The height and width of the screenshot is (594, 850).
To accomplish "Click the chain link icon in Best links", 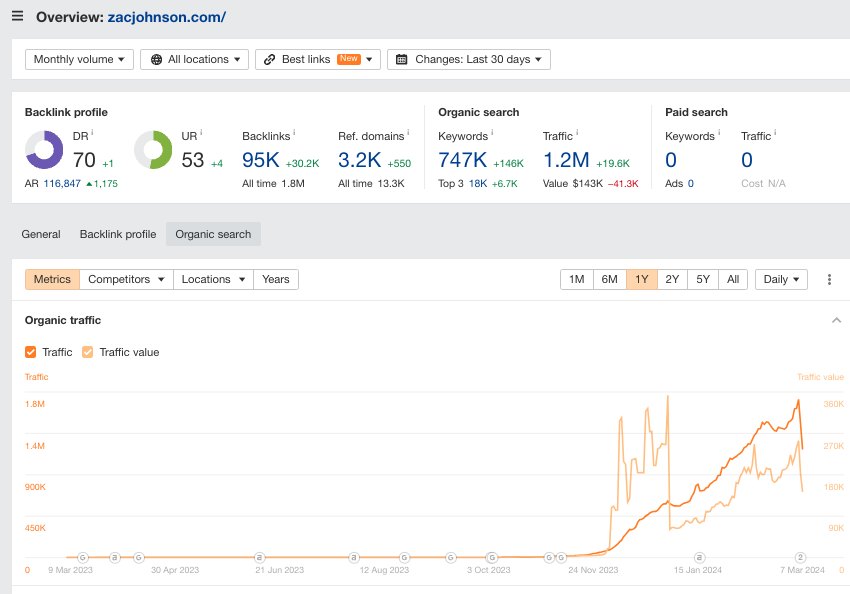I will (271, 60).
